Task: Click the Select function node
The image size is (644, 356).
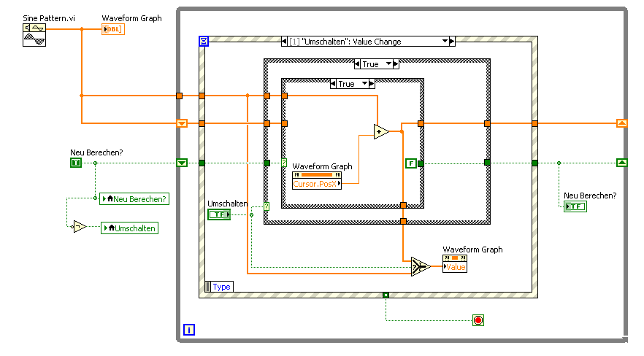Action: coord(421,266)
